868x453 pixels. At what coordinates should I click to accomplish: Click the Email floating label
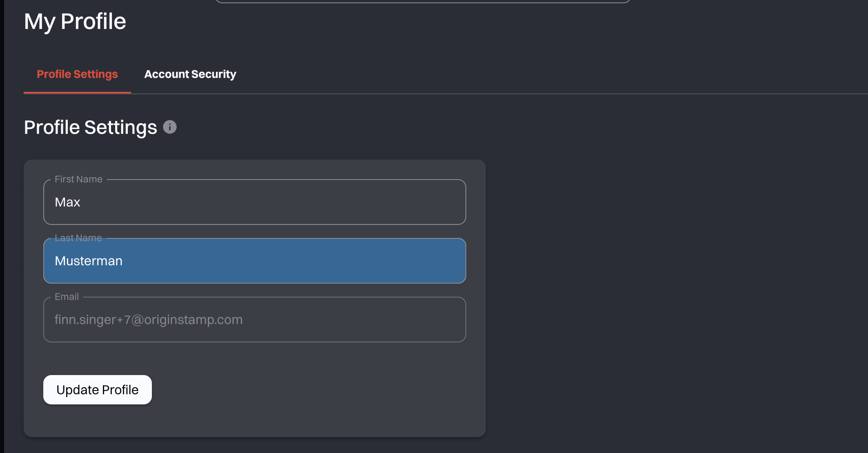pyautogui.click(x=67, y=297)
